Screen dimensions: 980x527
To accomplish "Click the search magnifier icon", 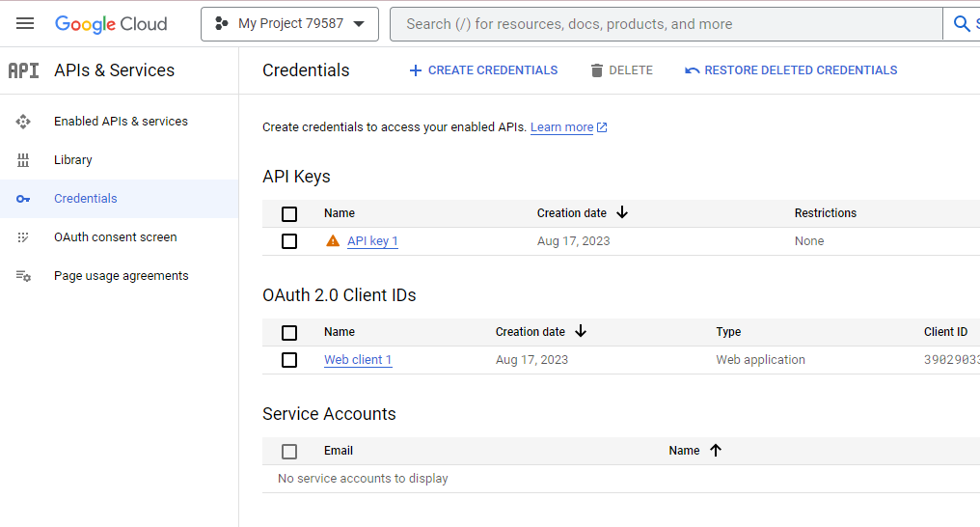I will 962,24.
